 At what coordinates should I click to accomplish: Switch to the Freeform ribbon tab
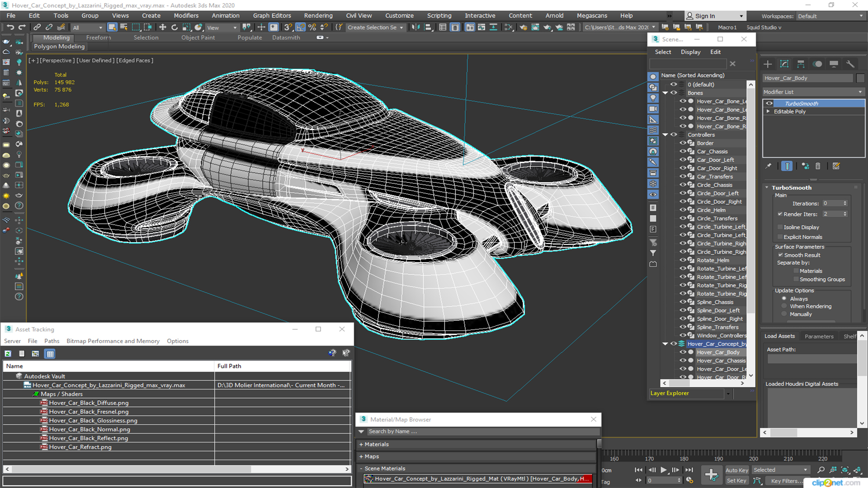(x=99, y=38)
